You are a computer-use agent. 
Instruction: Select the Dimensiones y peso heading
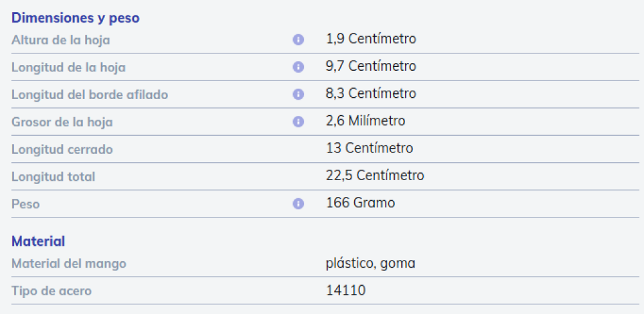[75, 18]
